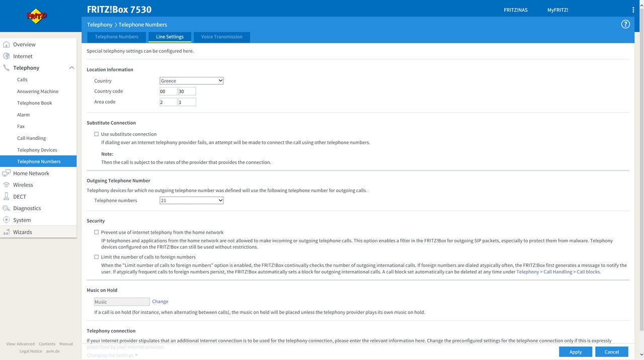The width and height of the screenshot is (644, 360).
Task: Click the System gear icon
Action: click(7, 220)
